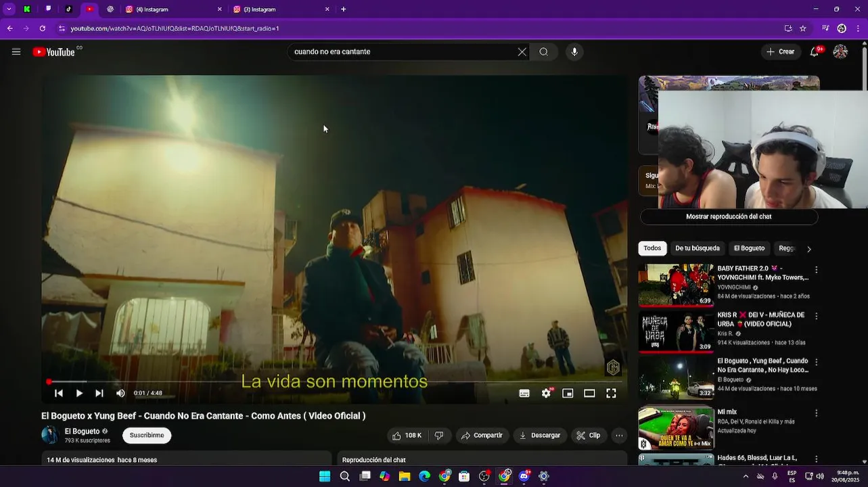Select the Todos filter chip

click(652, 248)
